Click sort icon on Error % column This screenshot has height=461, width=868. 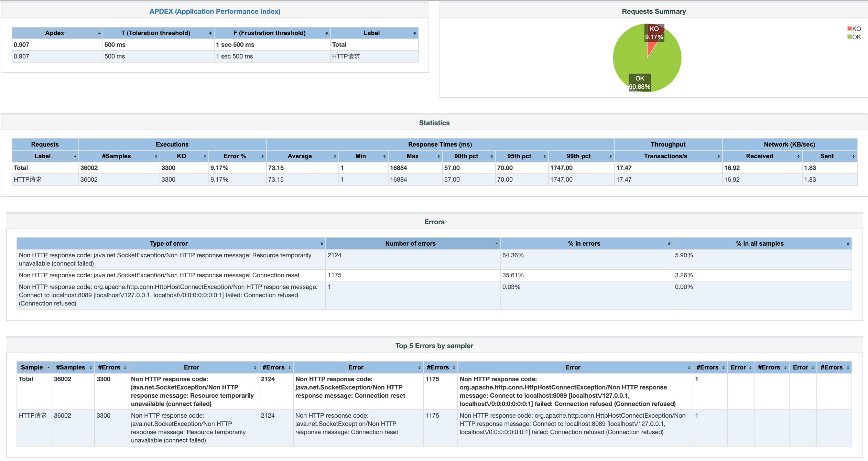262,157
